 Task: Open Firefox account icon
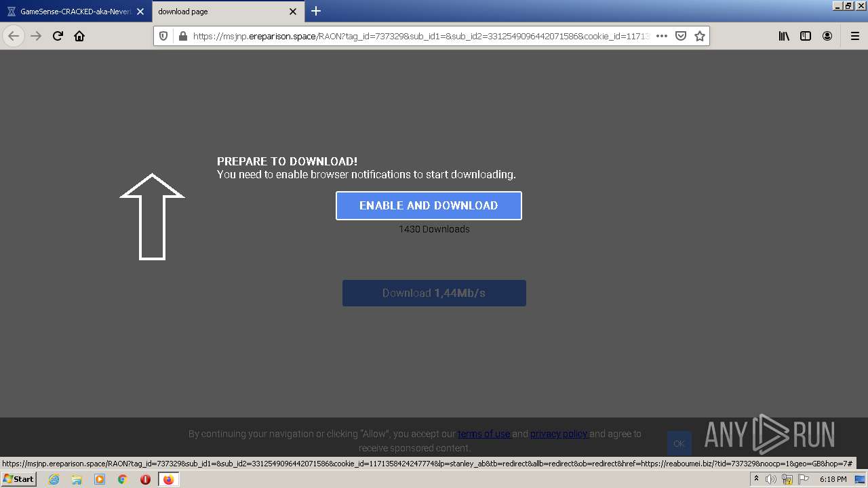click(x=827, y=36)
